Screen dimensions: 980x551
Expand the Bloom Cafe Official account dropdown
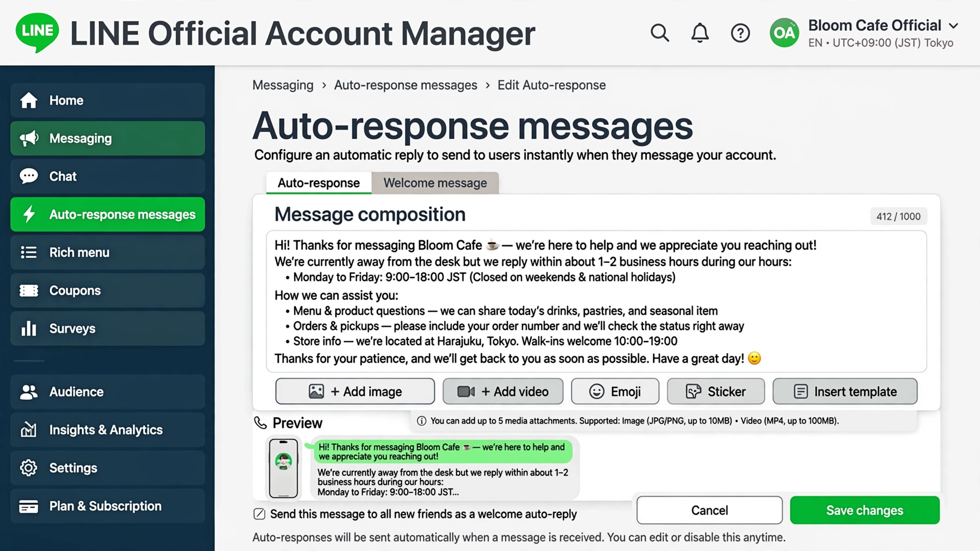coord(954,26)
